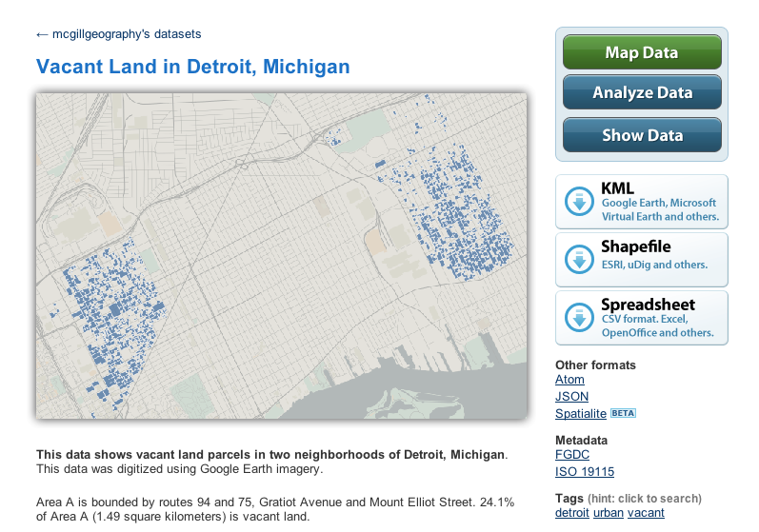759x532 pixels.
Task: Click the Shapefile download arrow icon
Action: [x=579, y=260]
